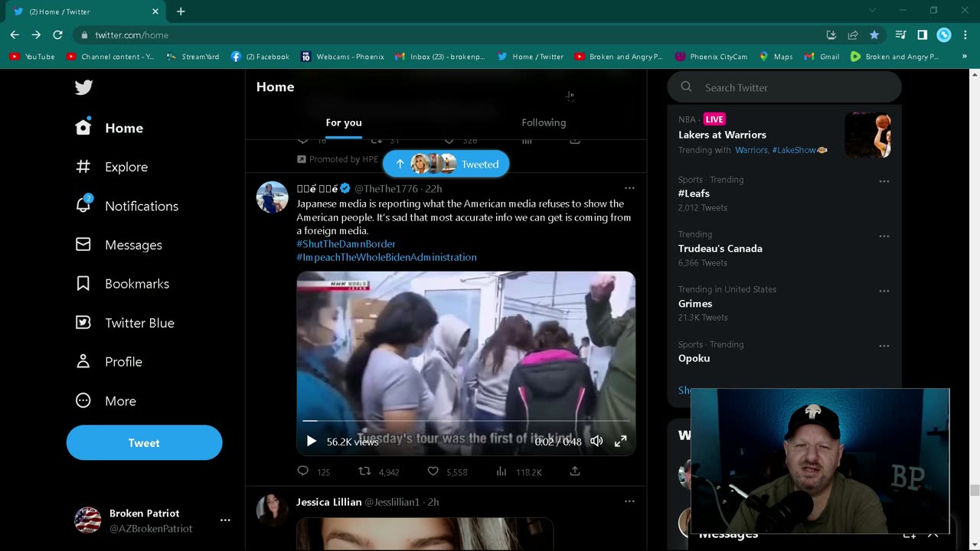Open more options for Trudeau's Canada trend
This screenshot has width=980, height=551.
(x=884, y=236)
